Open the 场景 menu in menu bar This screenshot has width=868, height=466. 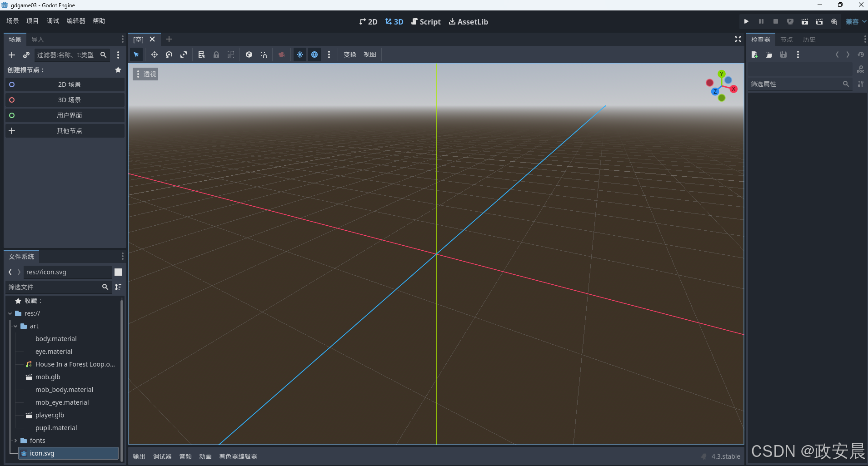pos(13,21)
